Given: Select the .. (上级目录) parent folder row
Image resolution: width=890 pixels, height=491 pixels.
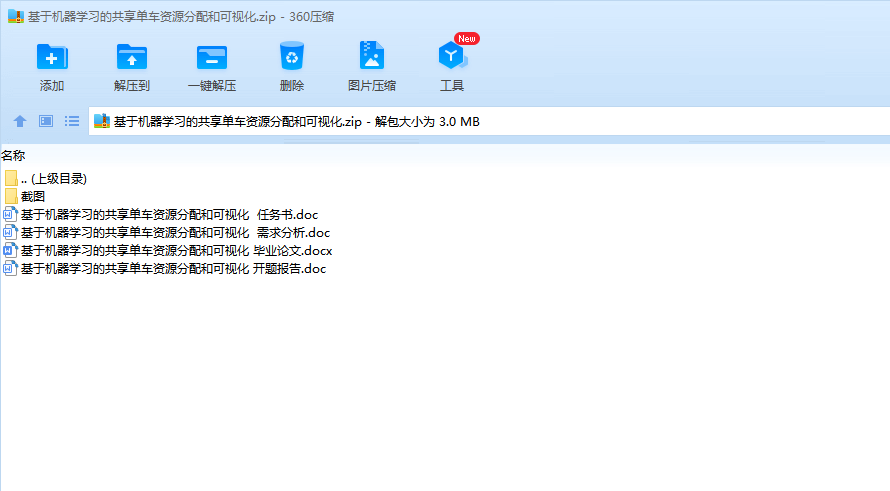Looking at the screenshot, I should click(x=45, y=178).
